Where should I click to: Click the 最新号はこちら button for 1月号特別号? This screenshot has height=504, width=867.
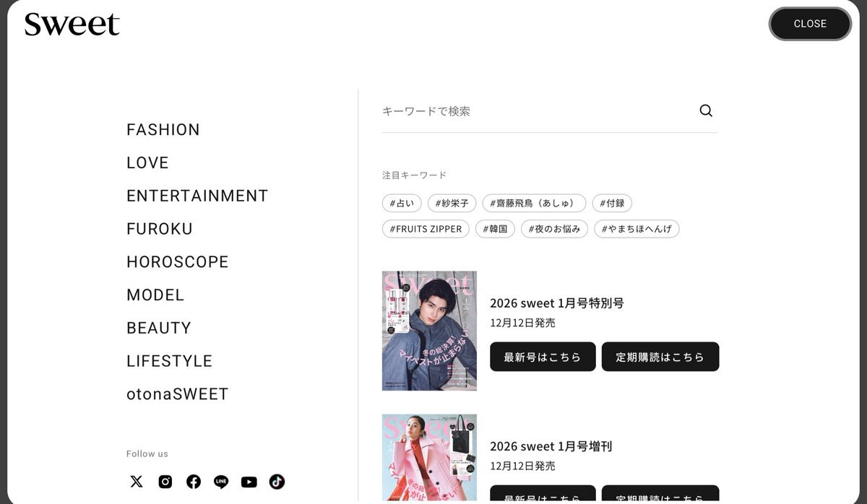[x=543, y=357]
